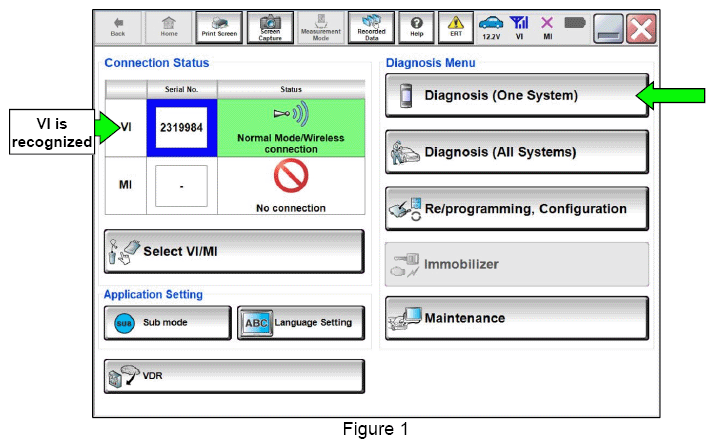The height and width of the screenshot is (448, 715).
Task: Open the Maintenance menu
Action: 517,318
